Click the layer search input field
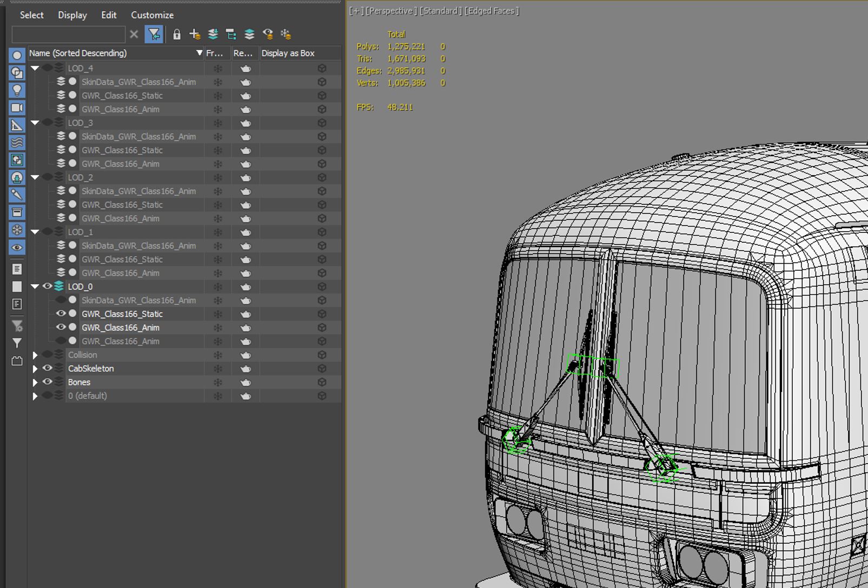 coord(68,35)
